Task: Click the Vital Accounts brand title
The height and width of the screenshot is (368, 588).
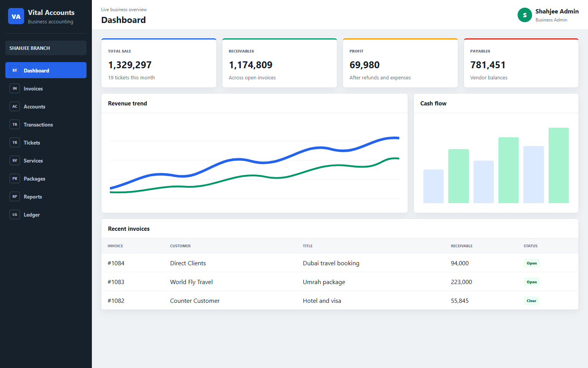Action: [x=51, y=13]
